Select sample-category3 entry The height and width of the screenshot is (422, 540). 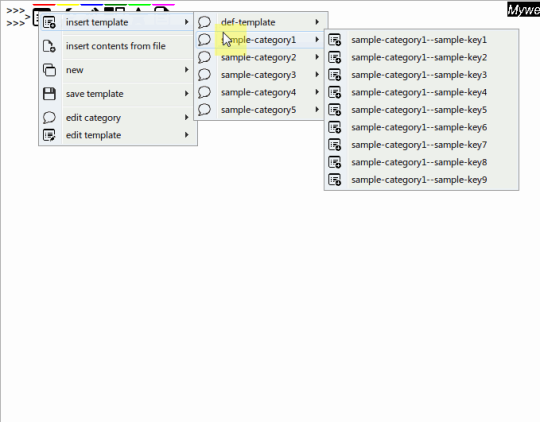[x=260, y=75]
